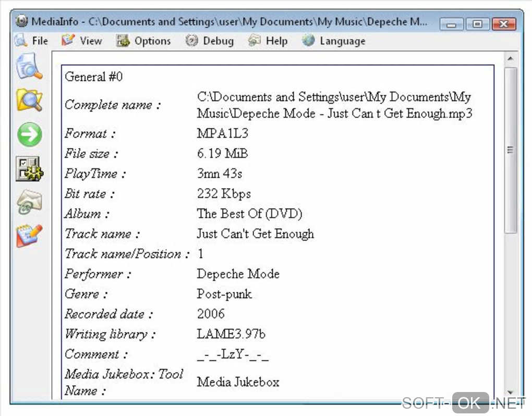Click the open folder magnifier icon
This screenshot has width=532, height=416.
30,100
